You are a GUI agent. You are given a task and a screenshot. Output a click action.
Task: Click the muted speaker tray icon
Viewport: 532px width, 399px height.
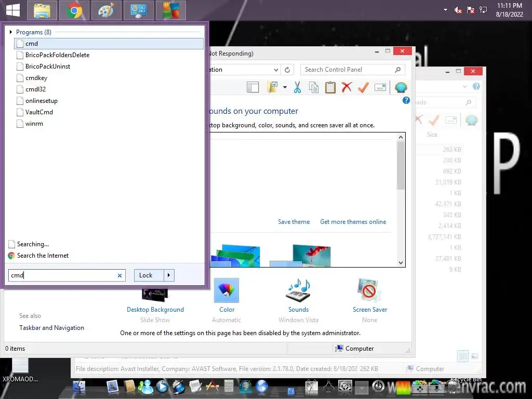458,10
